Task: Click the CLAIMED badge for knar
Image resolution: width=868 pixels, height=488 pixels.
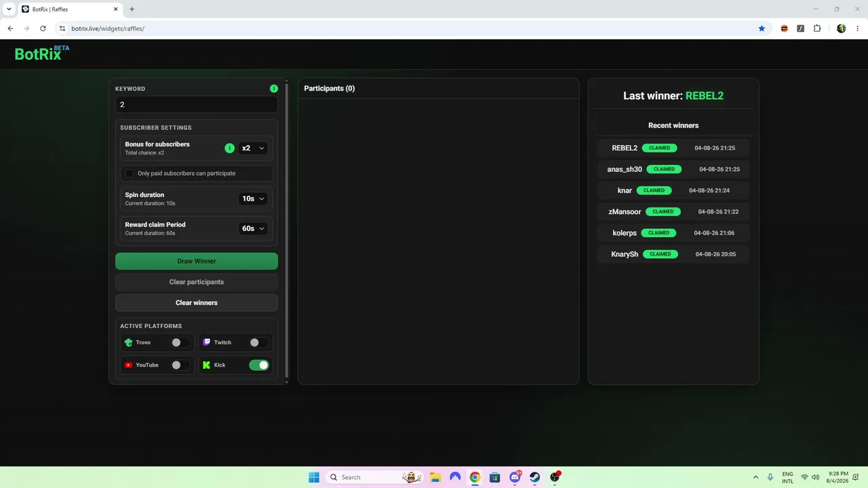Action: (x=654, y=190)
